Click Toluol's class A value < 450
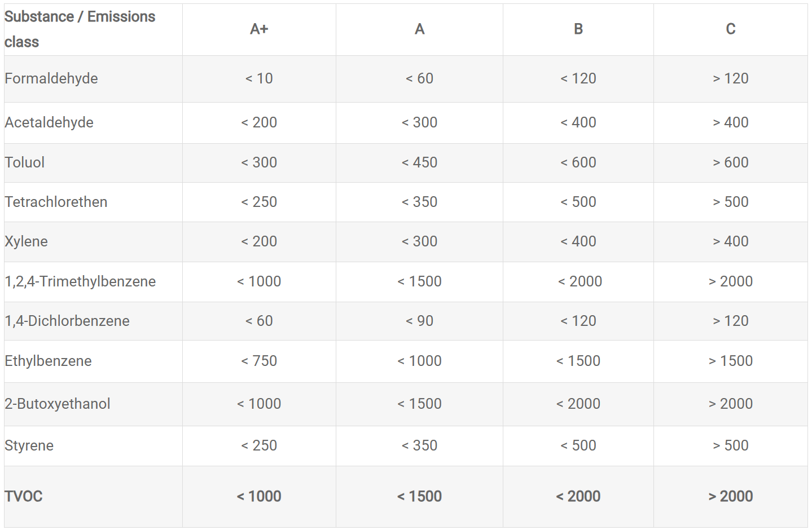 [419, 162]
